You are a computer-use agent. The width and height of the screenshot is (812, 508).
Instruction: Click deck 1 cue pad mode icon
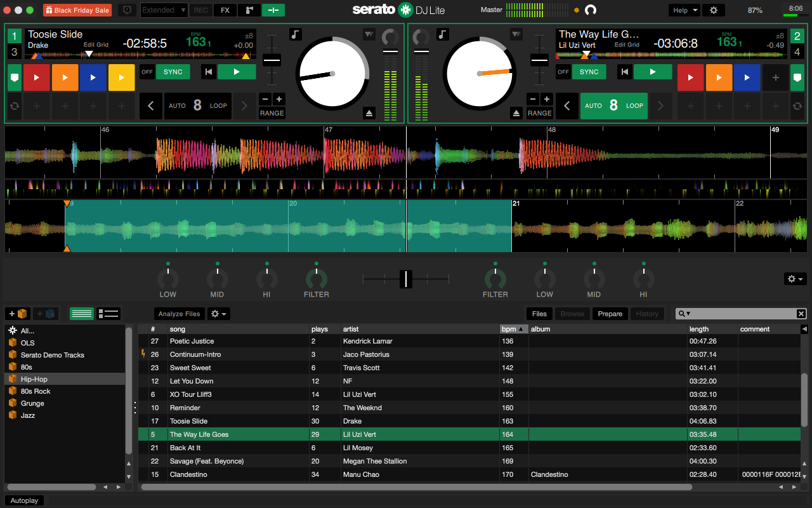point(14,77)
